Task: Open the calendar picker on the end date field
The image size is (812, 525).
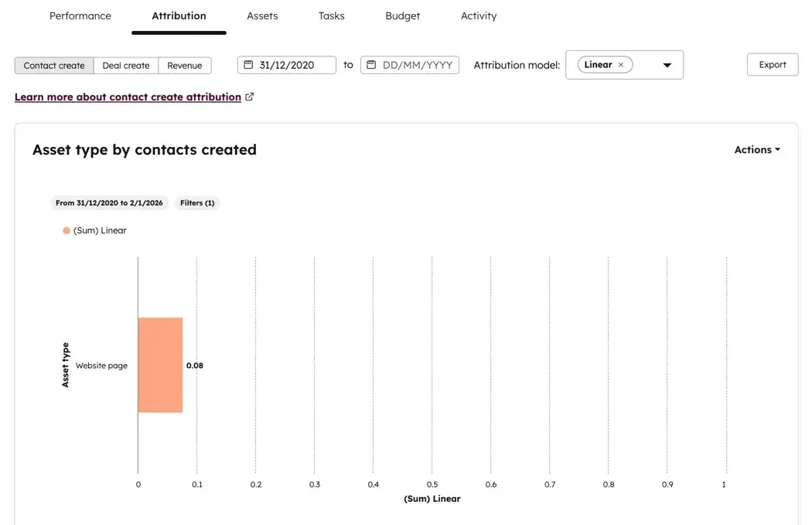Action: tap(371, 64)
